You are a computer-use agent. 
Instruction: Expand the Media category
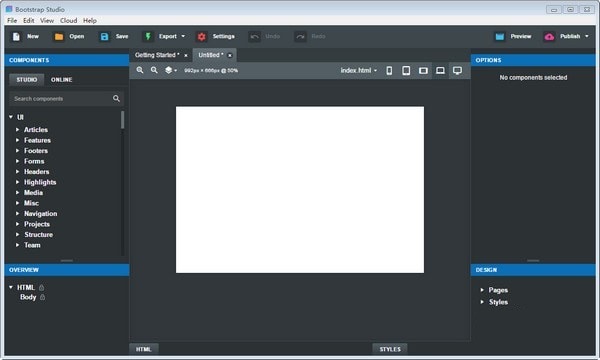coord(17,192)
